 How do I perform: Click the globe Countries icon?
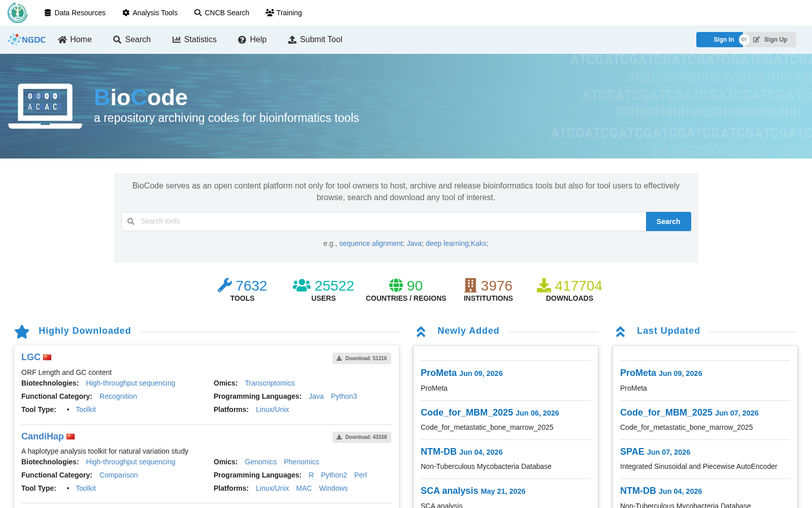click(396, 285)
